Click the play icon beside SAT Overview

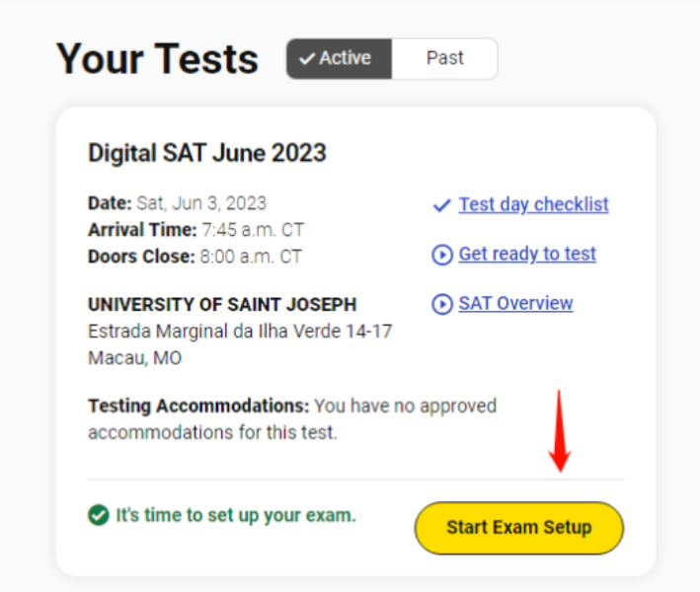pyautogui.click(x=441, y=304)
